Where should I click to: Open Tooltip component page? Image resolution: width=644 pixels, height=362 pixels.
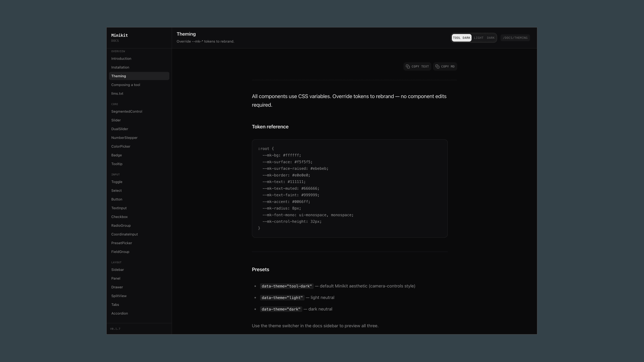[x=139, y=164]
